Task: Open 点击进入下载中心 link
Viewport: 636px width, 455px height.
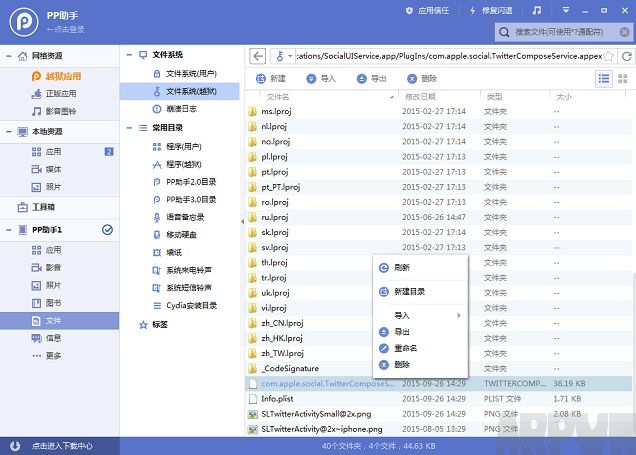Action: tap(62, 446)
